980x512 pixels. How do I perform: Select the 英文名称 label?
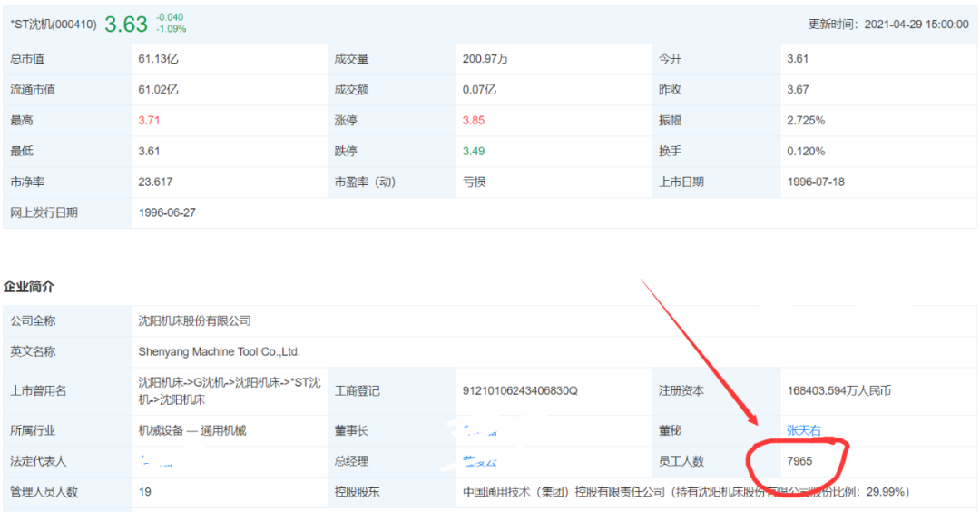click(33, 352)
